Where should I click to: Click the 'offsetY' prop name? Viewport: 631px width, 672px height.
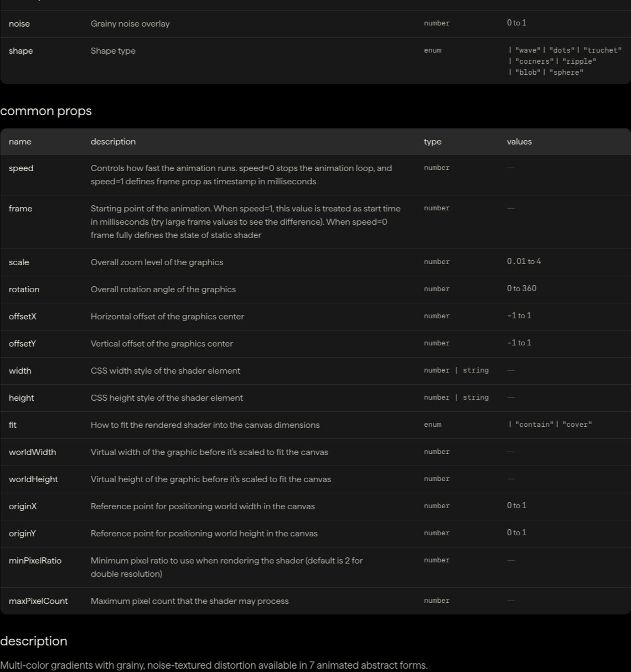[22, 344]
